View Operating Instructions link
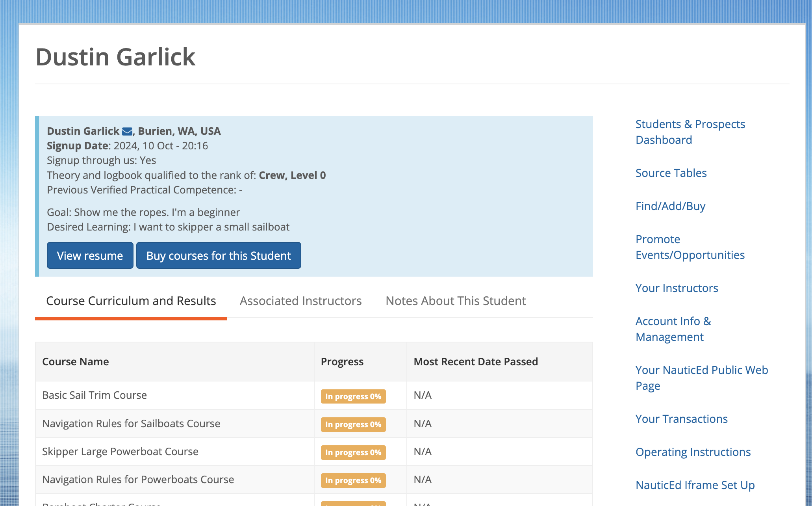The image size is (812, 506). 693,452
